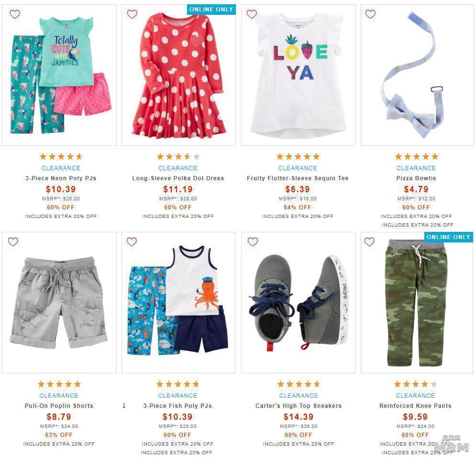Image resolution: width=476 pixels, height=459 pixels.
Task: Add Pull-On Poplin Shorts to favorites
Action: [13, 241]
